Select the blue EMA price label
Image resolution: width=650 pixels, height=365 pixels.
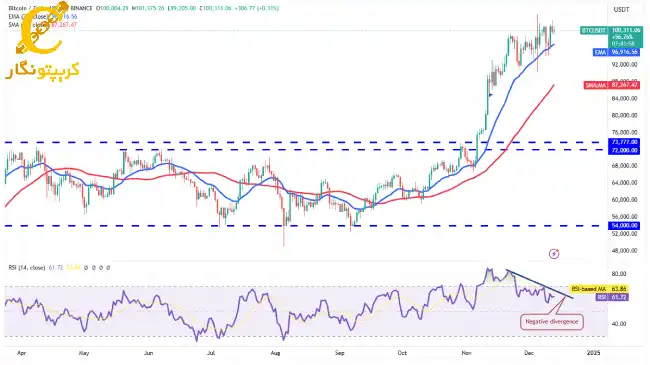pos(616,52)
